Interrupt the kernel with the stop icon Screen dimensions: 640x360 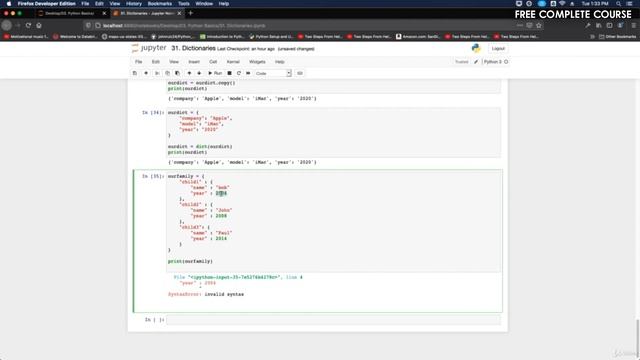pyautogui.click(x=229, y=73)
